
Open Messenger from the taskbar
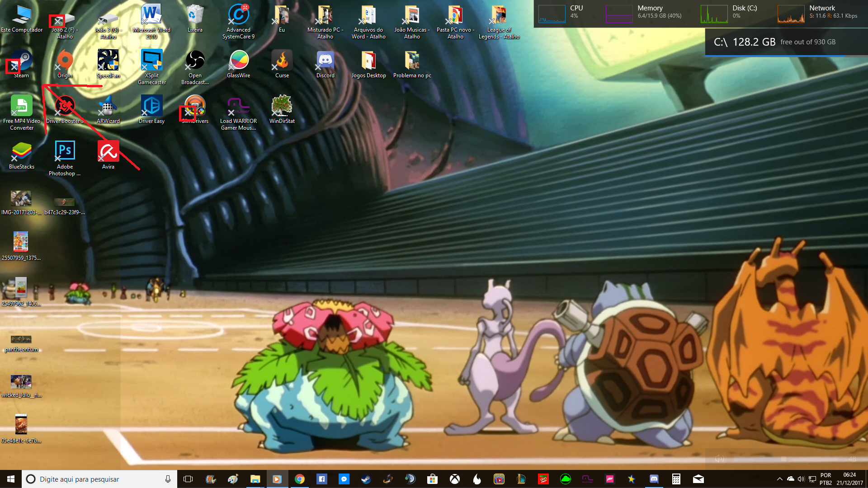pyautogui.click(x=344, y=479)
